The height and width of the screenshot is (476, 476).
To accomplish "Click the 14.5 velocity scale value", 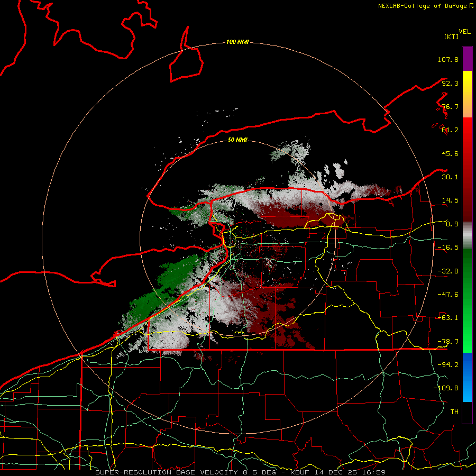I will click(x=450, y=200).
